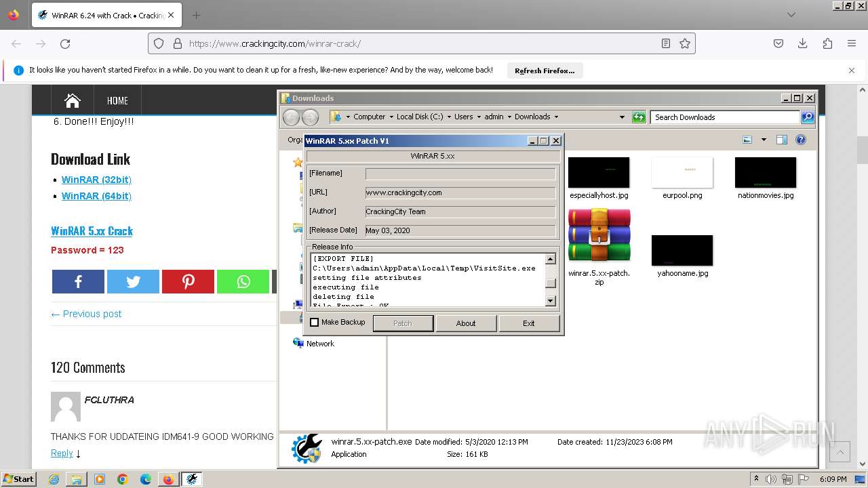Expand Downloads breadcrumb arrow
The height and width of the screenshot is (488, 868).
coord(556,117)
